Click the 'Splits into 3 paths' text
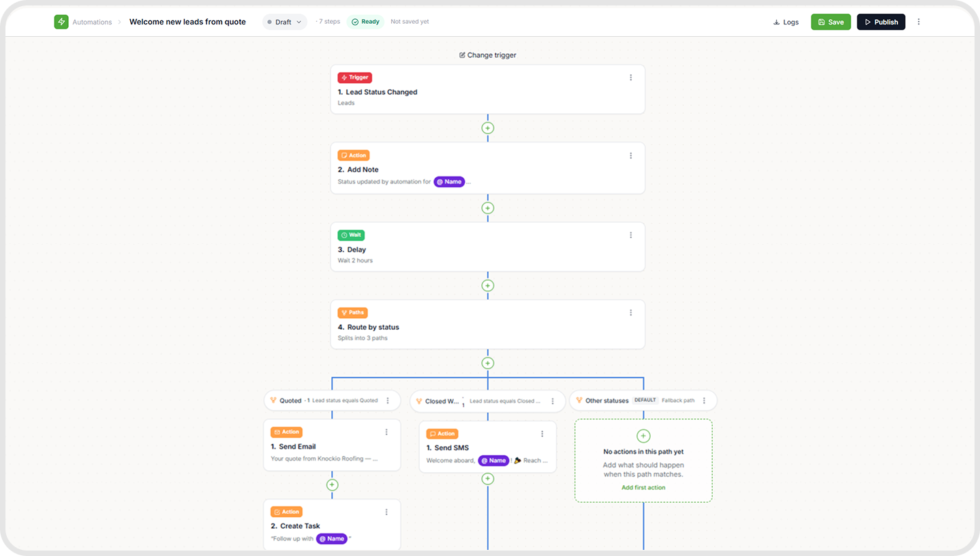This screenshot has height=556, width=980. (x=363, y=338)
